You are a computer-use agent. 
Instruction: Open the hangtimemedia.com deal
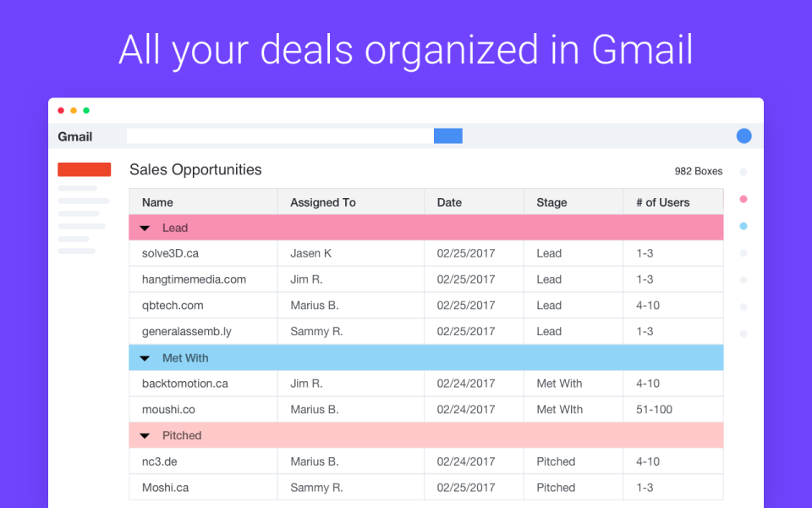(x=194, y=279)
